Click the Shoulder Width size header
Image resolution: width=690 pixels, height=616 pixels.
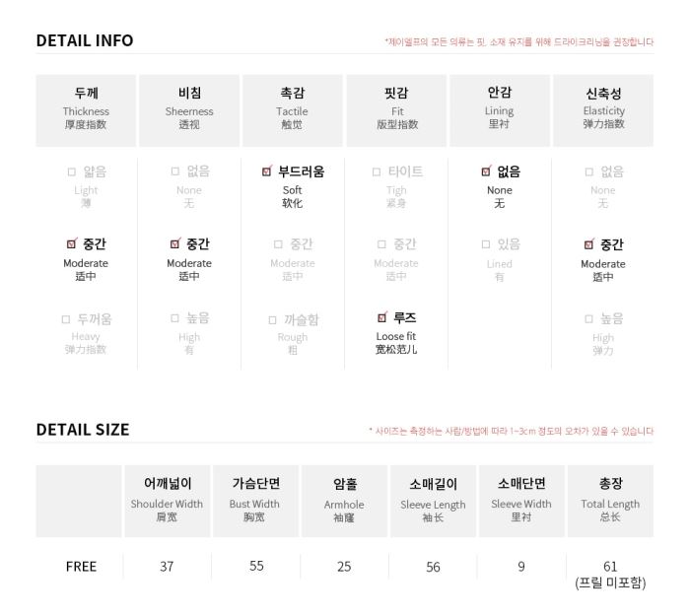coord(168,501)
